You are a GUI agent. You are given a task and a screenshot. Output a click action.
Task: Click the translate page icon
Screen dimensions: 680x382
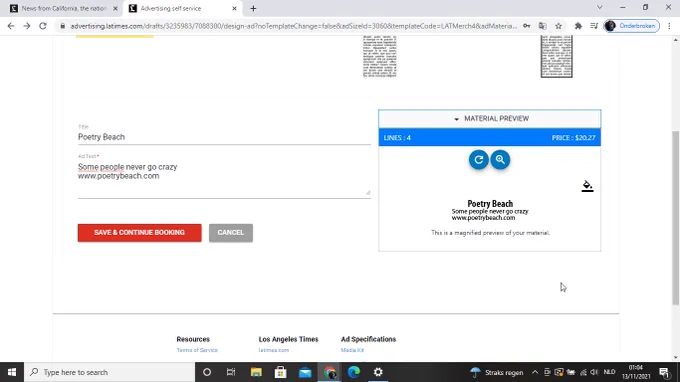[543, 26]
